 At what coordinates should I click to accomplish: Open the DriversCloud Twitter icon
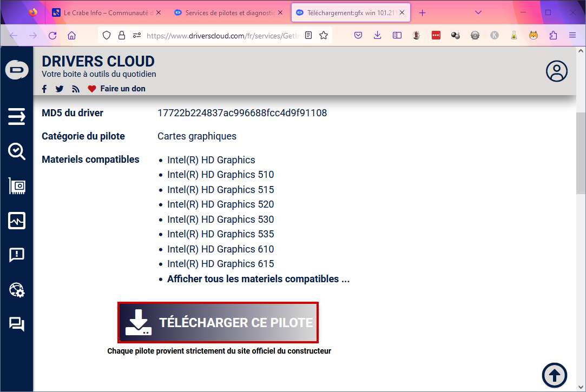pos(60,89)
